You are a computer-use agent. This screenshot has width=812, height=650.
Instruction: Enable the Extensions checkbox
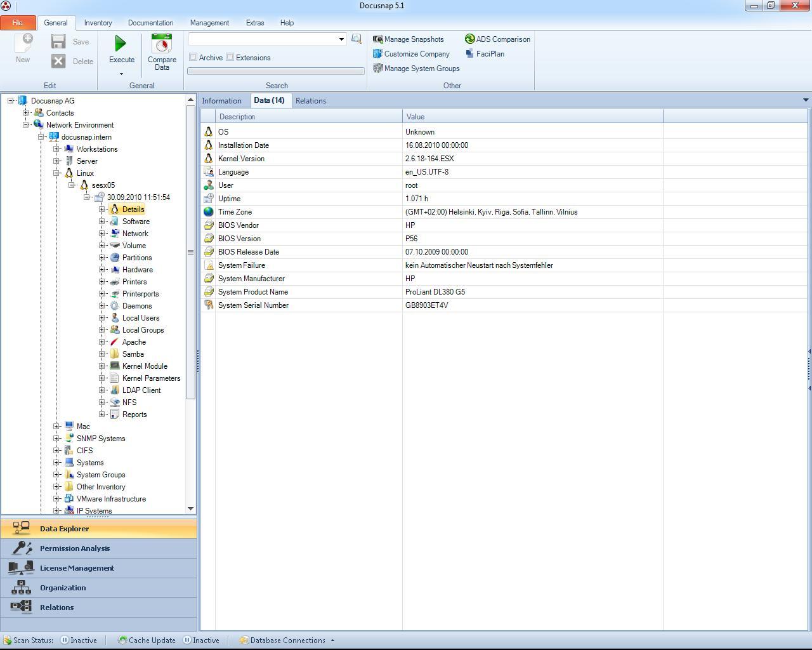click(x=230, y=57)
